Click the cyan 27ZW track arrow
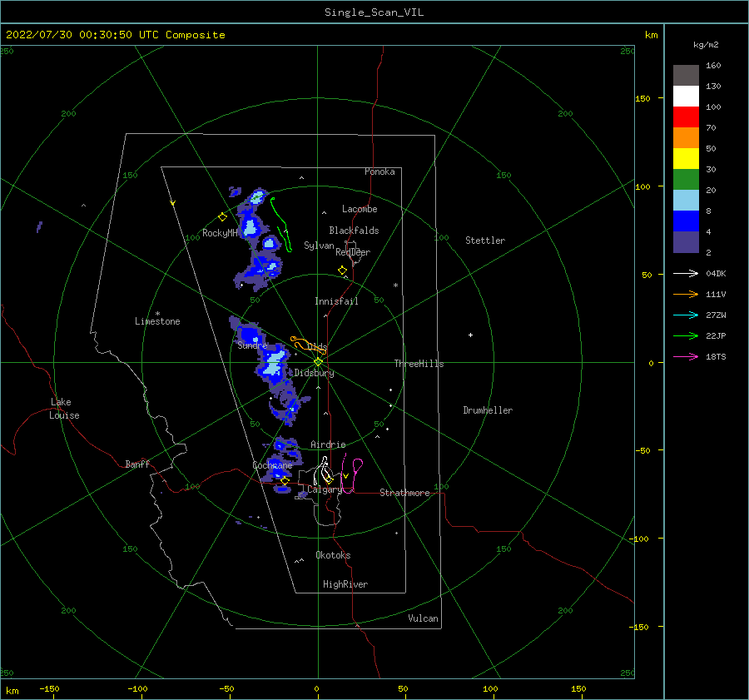749x700 pixels. [686, 315]
